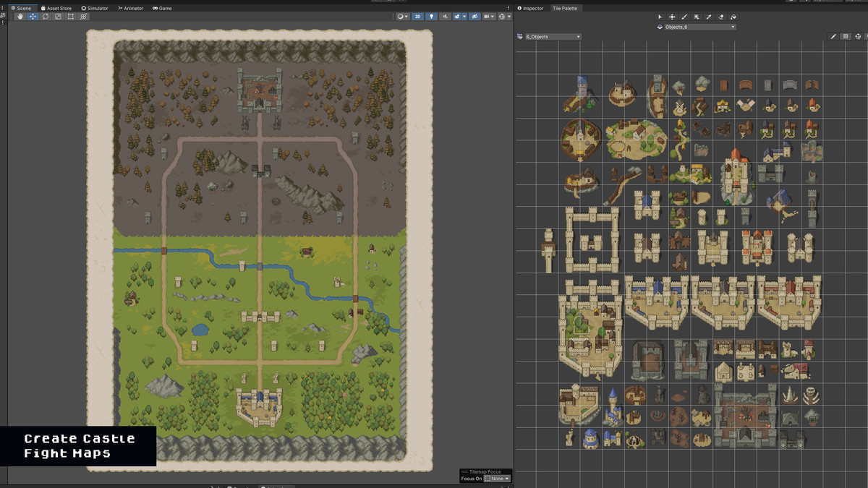
Task: Activate the Hand pan tool
Action: 20,16
